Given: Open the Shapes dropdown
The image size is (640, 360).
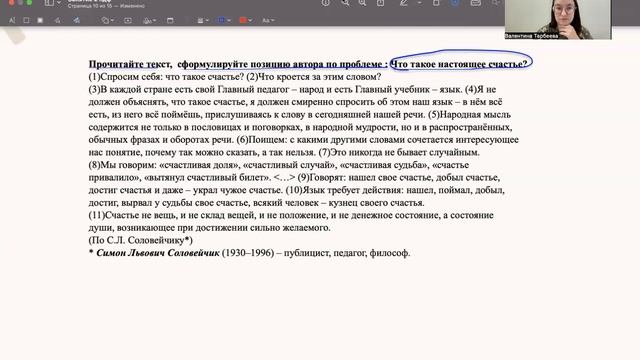Looking at the screenshot, I should pos(108,20).
